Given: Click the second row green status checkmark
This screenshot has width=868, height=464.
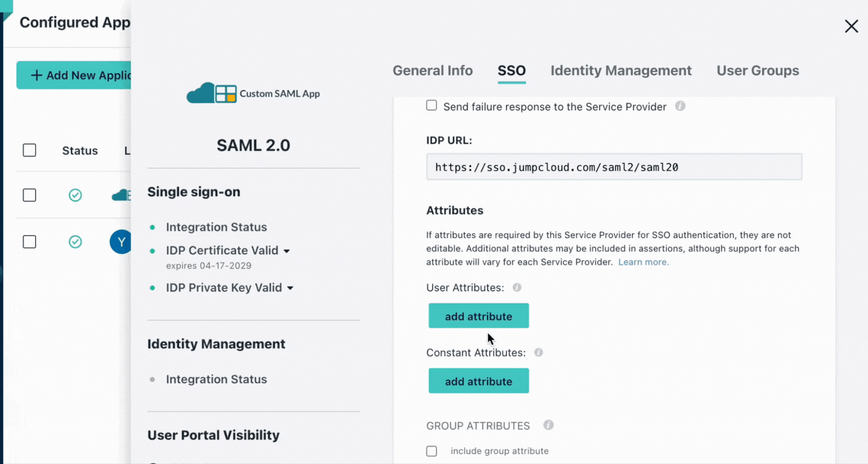Looking at the screenshot, I should pos(75,242).
